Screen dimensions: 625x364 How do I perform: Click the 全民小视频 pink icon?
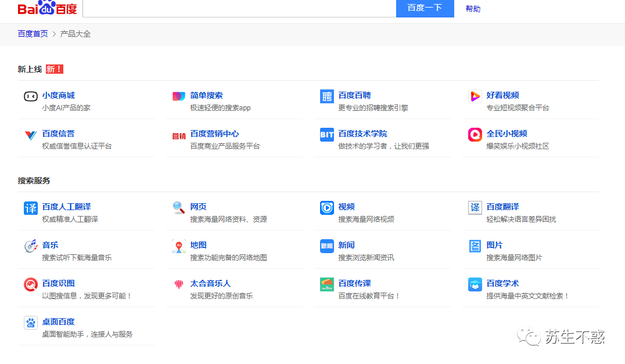pos(475,135)
